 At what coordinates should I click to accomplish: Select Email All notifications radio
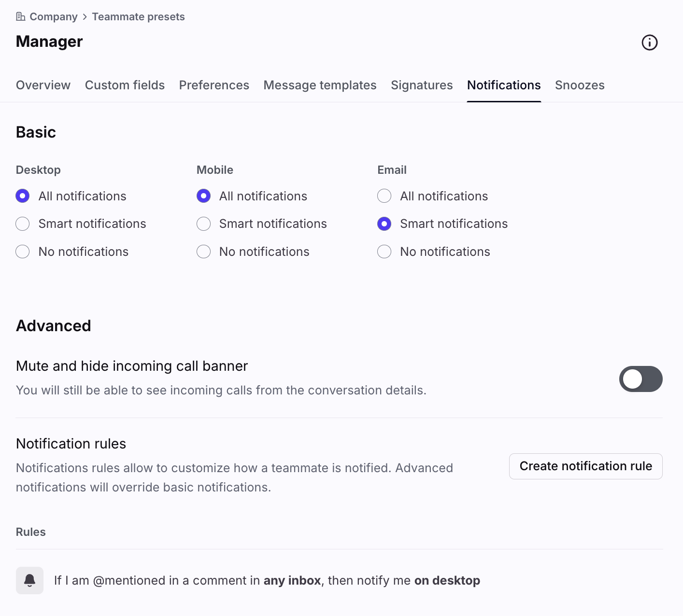(x=384, y=196)
